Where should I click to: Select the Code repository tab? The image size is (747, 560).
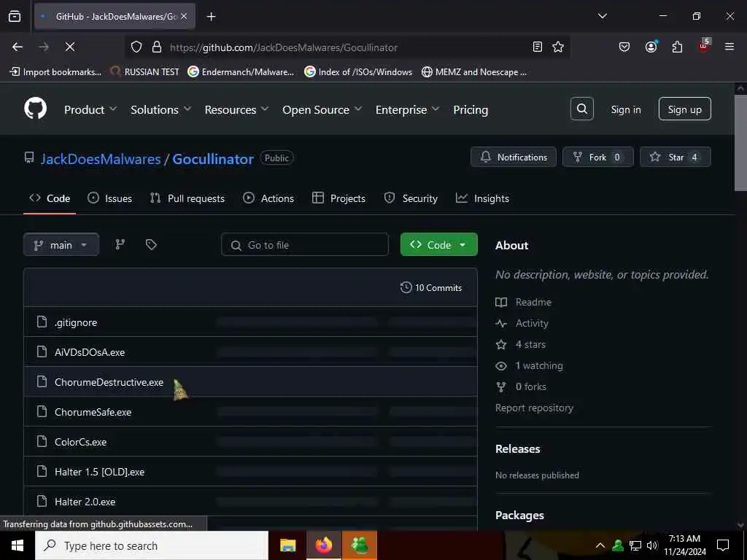coord(50,198)
